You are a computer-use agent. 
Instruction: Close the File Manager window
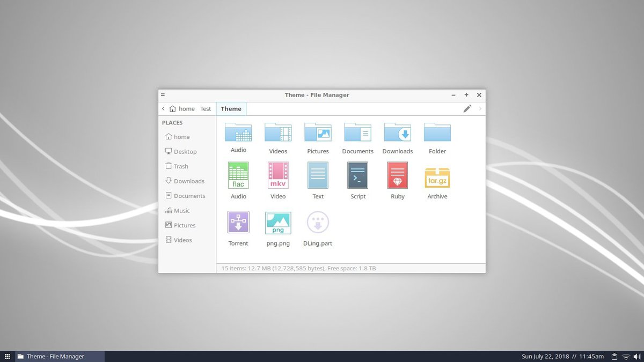(x=479, y=95)
